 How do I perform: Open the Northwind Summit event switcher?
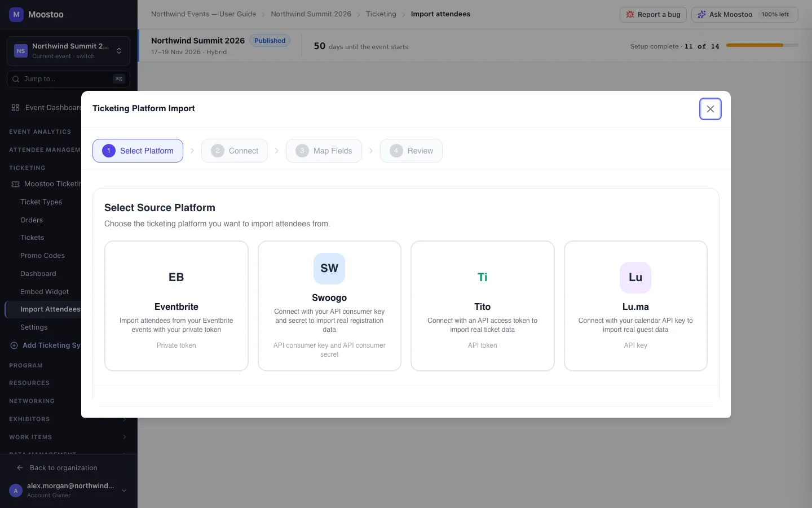[68, 51]
